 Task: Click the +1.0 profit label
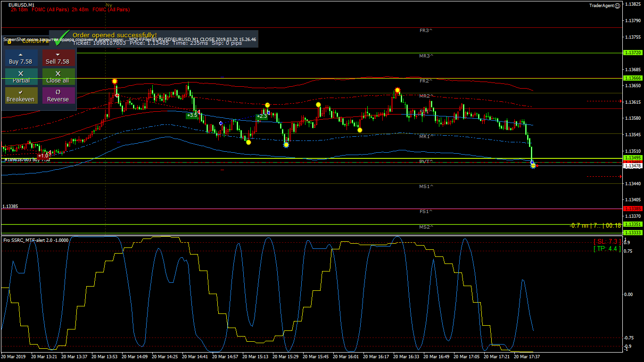43,156
